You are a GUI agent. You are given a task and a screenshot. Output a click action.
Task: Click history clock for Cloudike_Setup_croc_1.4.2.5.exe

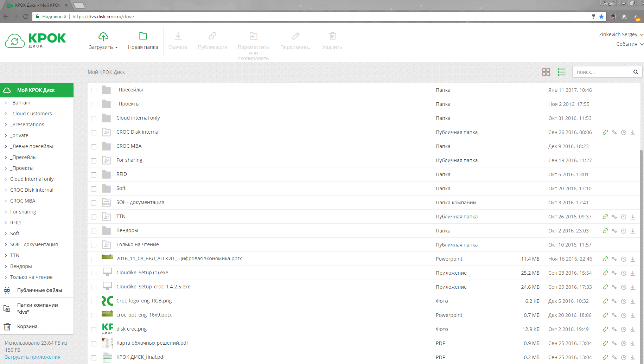point(624,287)
